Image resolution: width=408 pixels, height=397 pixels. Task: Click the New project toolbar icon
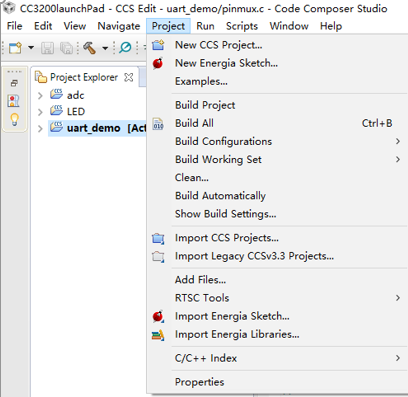click(15, 48)
